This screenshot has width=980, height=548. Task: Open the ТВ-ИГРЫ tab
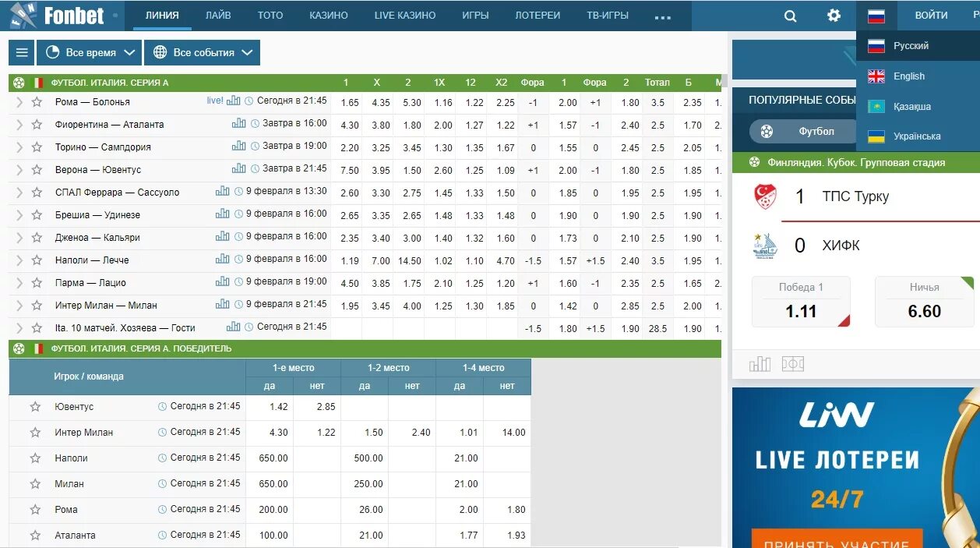tap(607, 15)
